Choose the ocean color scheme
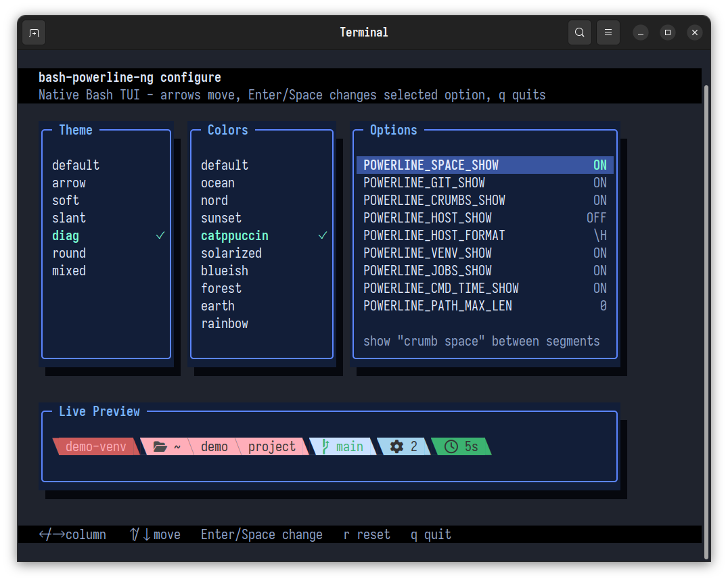The height and width of the screenshot is (581, 728). click(218, 183)
